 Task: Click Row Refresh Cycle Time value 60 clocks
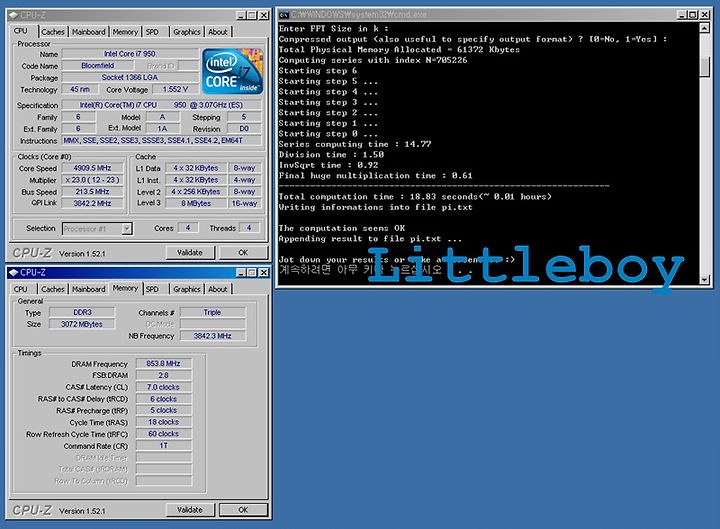pyautogui.click(x=164, y=434)
